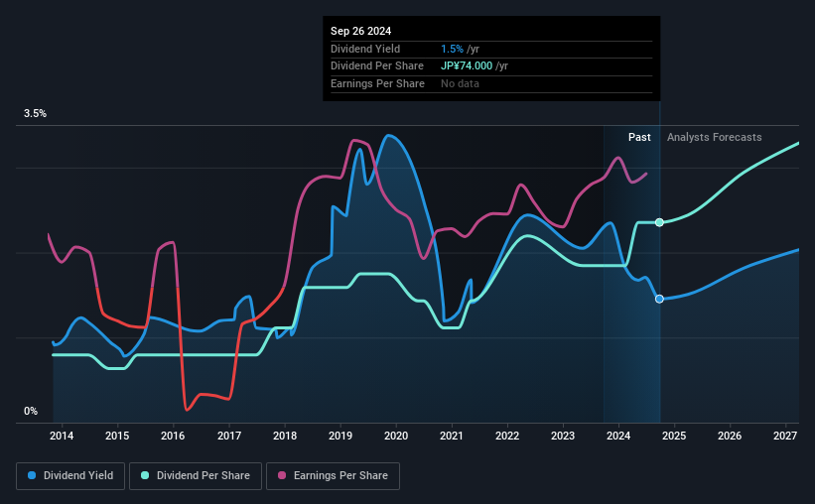Click the tooltip Earnings Per Share row label
Image resolution: width=815 pixels, height=504 pixels.
377,83
